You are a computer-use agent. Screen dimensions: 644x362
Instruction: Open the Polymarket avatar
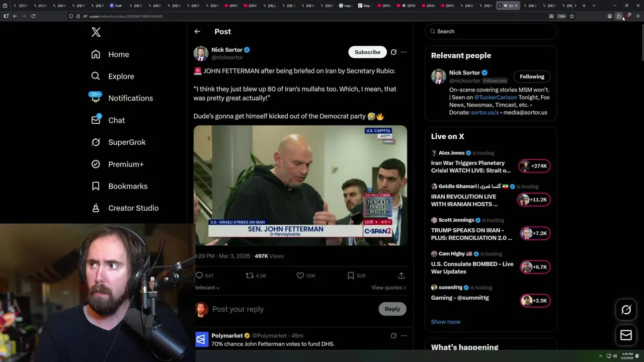click(201, 340)
